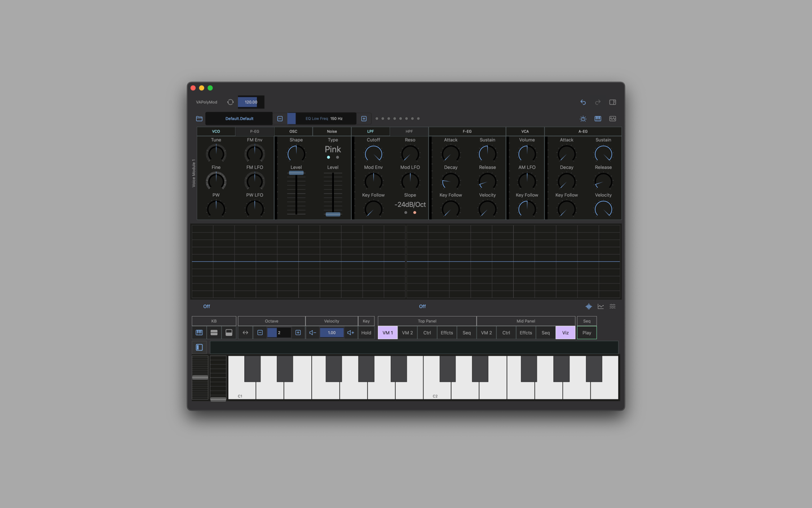Switch to the P-EG tab
Screen dimensions: 812x508
pyautogui.click(x=254, y=131)
